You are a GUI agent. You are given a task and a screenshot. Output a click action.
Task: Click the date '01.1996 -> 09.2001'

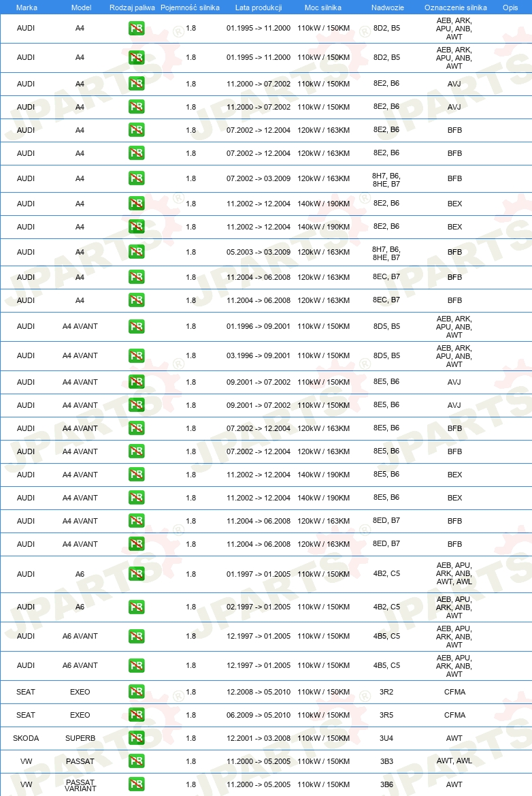[x=259, y=326]
